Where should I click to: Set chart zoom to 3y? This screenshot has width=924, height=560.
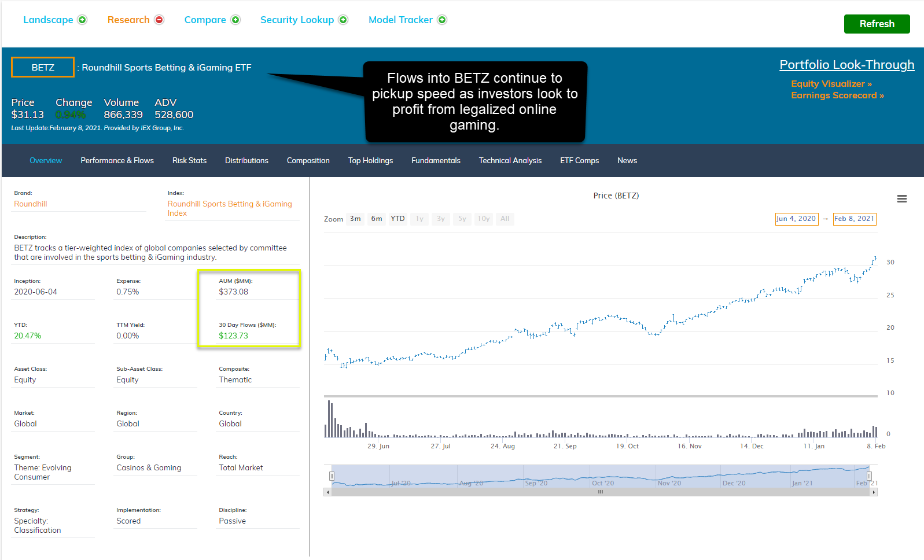(441, 219)
